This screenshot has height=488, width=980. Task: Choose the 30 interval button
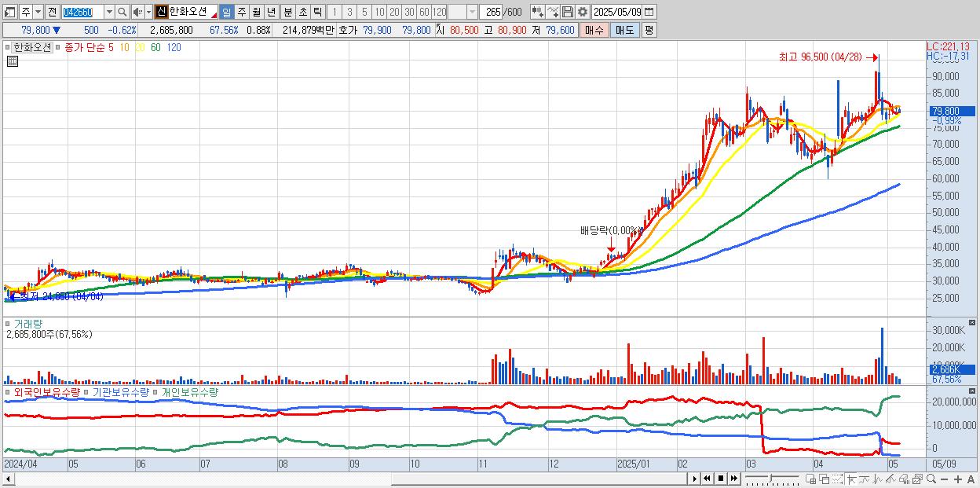[x=409, y=12]
